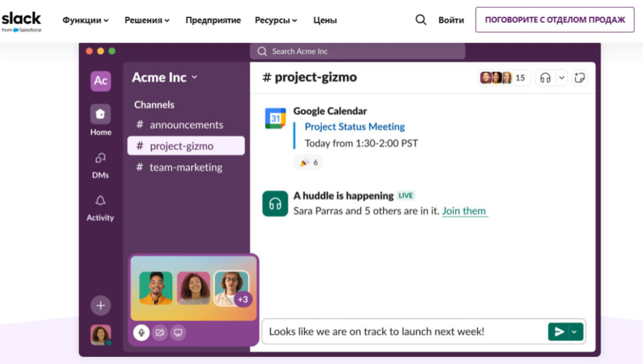The width and height of the screenshot is (643, 364).
Task: Start a huddle with headphones icon
Action: pos(545,78)
